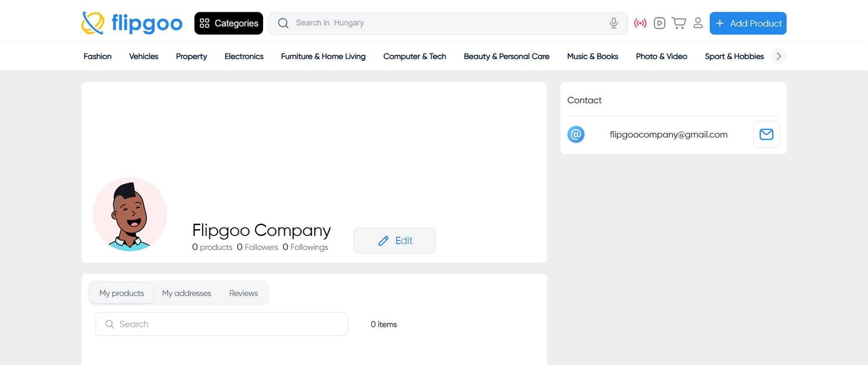The image size is (868, 365).
Task: Activate voice search microphone icon
Action: coord(614,23)
